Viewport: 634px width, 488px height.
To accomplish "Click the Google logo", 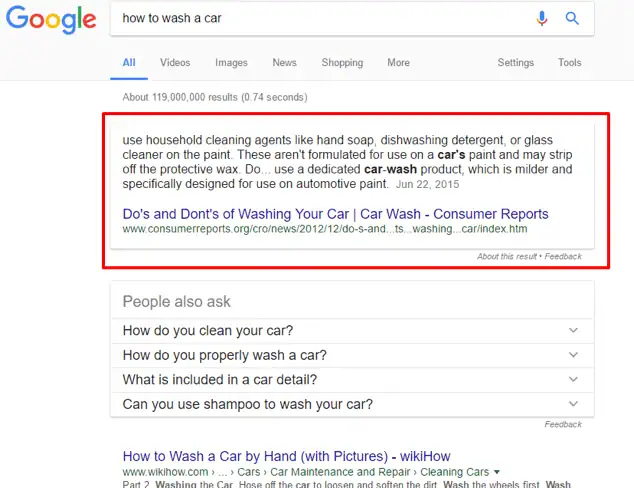I will (50, 19).
